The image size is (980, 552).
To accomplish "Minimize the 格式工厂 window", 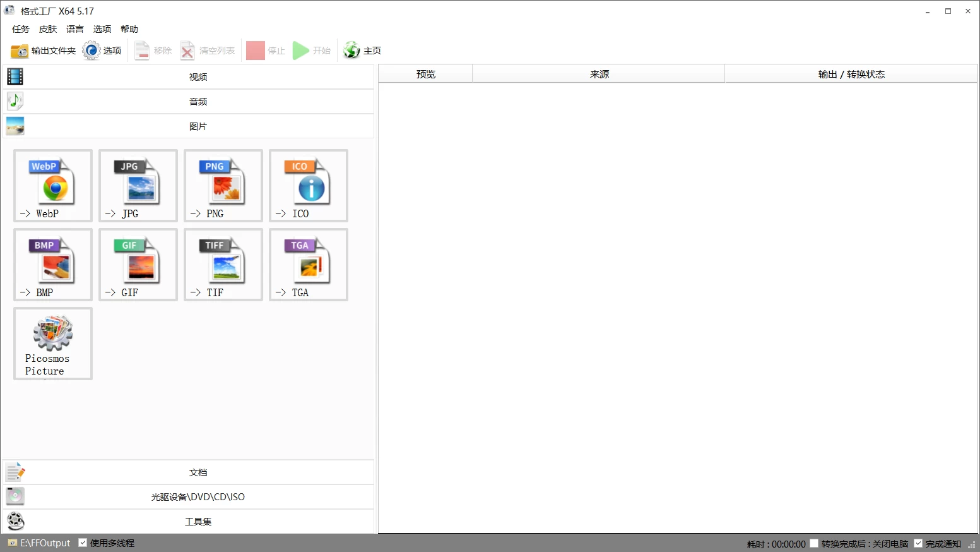I will coord(928,11).
